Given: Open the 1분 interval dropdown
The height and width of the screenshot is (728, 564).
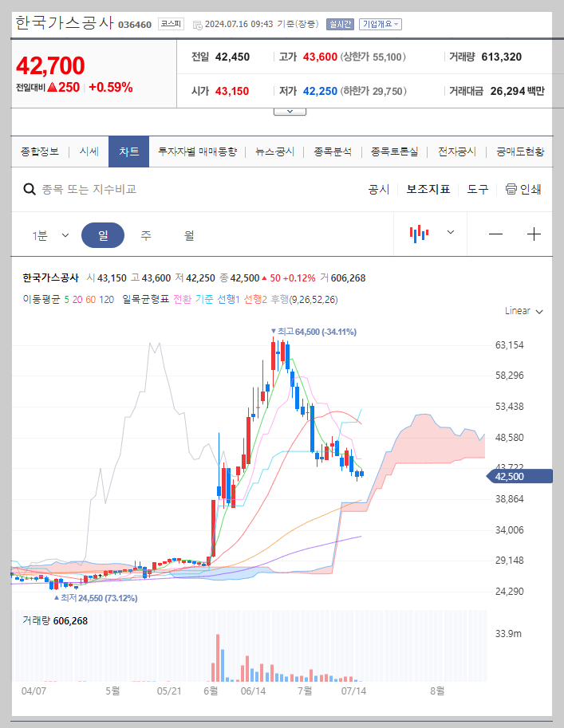Looking at the screenshot, I should [50, 235].
